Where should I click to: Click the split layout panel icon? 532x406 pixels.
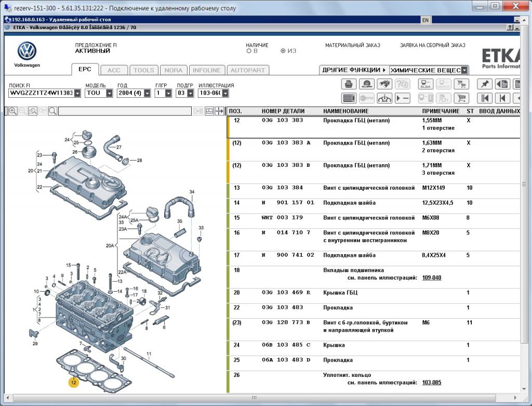pyautogui.click(x=209, y=111)
